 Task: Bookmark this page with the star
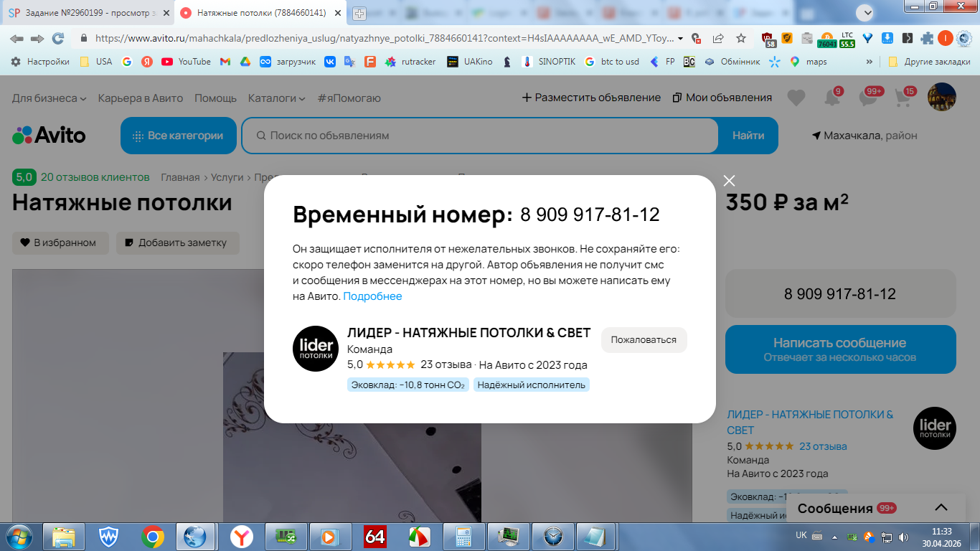click(x=741, y=38)
